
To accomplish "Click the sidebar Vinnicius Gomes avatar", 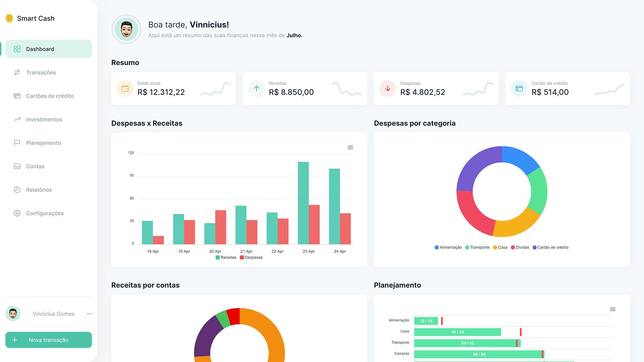I will pyautogui.click(x=13, y=314).
